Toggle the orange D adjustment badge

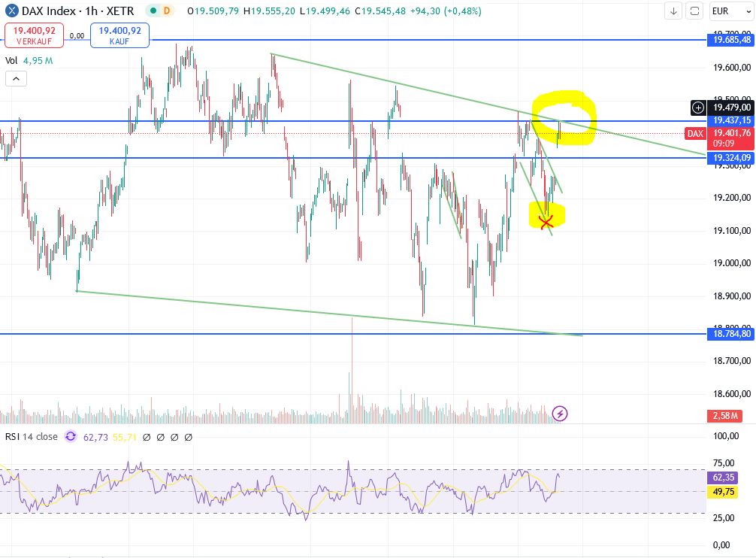pos(165,11)
